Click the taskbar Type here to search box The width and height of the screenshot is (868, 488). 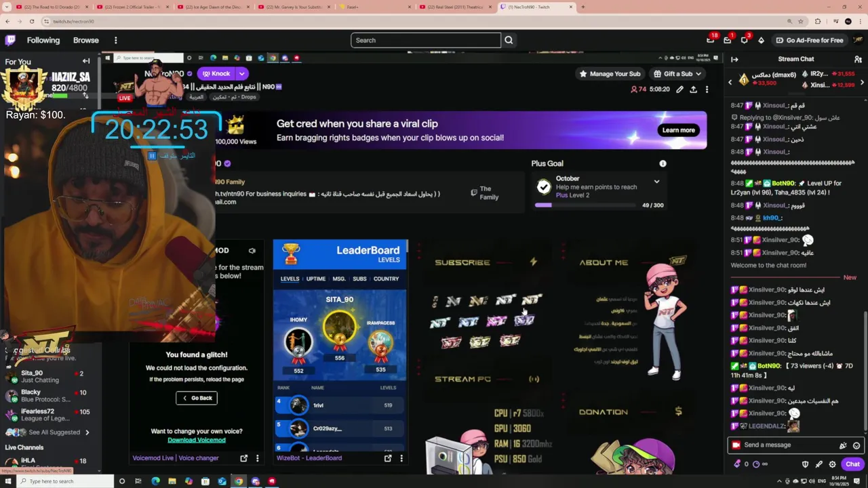tap(65, 481)
